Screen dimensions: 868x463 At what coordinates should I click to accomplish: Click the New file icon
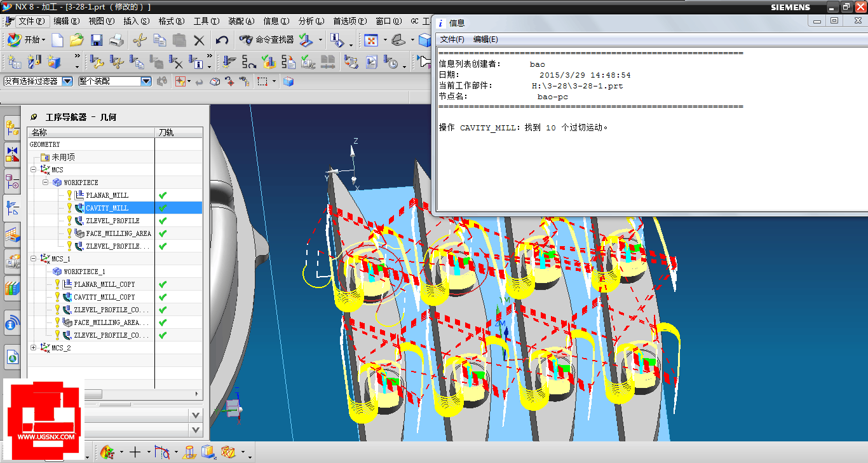click(58, 40)
